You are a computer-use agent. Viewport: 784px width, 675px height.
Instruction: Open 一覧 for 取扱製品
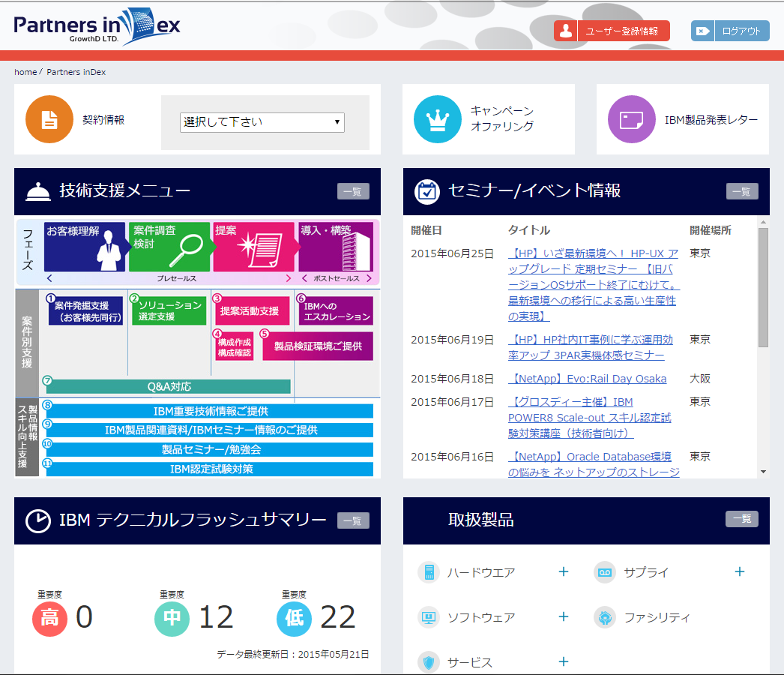coord(742,519)
